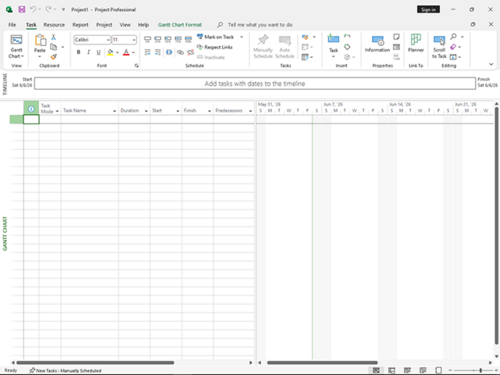Image resolution: width=500 pixels, height=375 pixels.
Task: Click the Information button icon
Action: [x=378, y=41]
